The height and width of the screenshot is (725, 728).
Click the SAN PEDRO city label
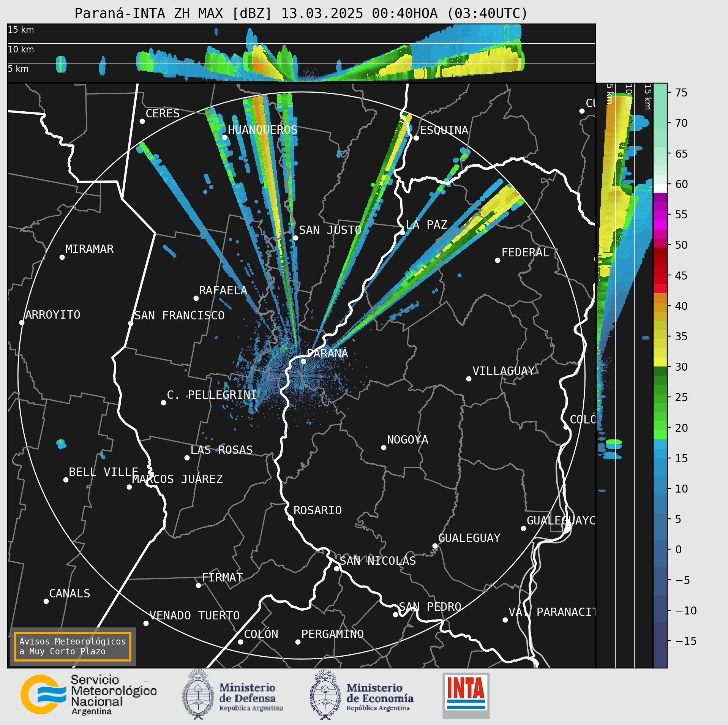click(430, 607)
